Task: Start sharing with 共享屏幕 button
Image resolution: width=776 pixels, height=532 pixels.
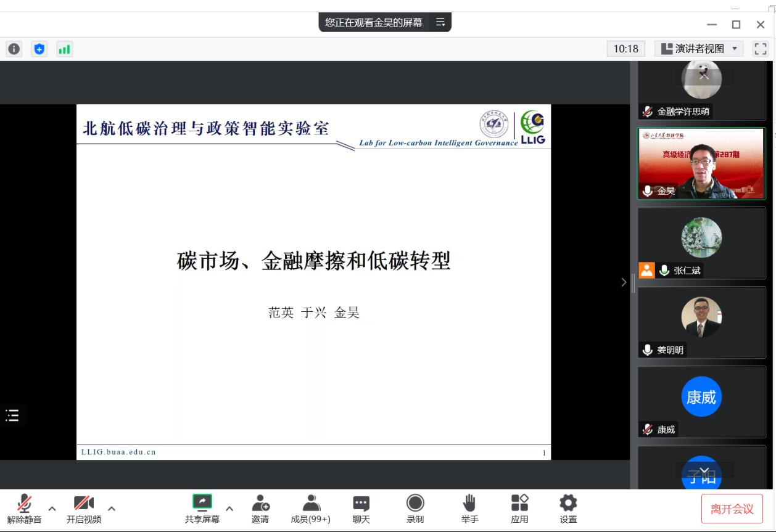Action: click(202, 508)
